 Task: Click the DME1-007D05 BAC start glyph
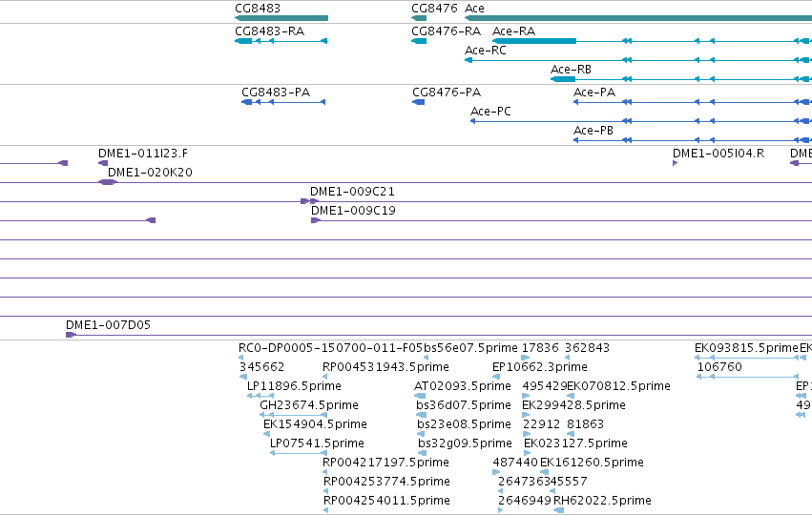point(71,335)
